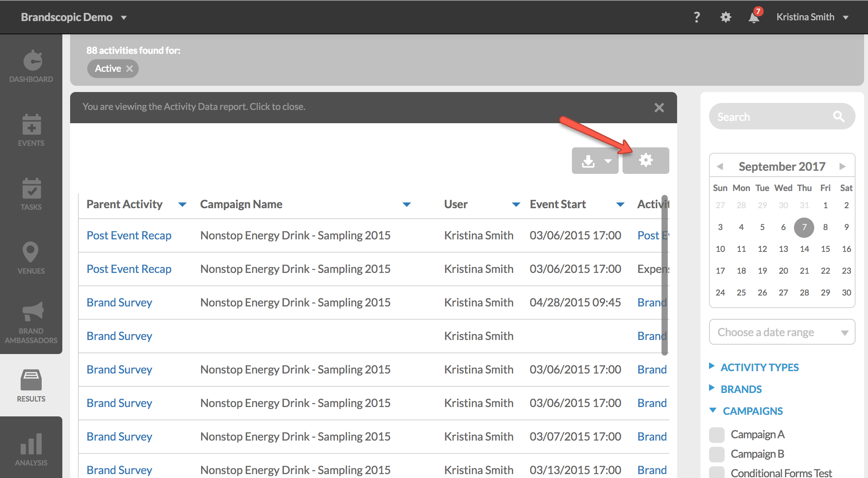
Task: Check the Campaign B checkbox
Action: [x=717, y=454]
